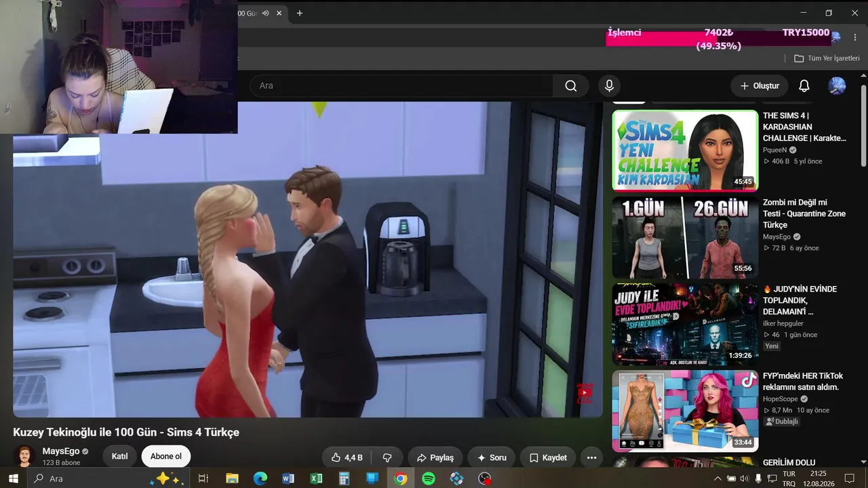Open FYP'mdeki HER TikTok reklamını title
This screenshot has height=488, width=868.
[803, 382]
